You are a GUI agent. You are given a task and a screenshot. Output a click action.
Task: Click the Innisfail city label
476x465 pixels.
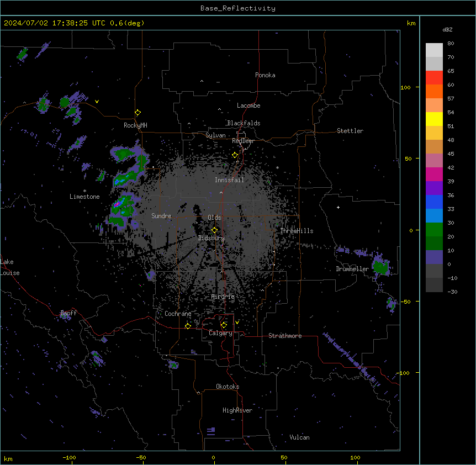(229, 180)
